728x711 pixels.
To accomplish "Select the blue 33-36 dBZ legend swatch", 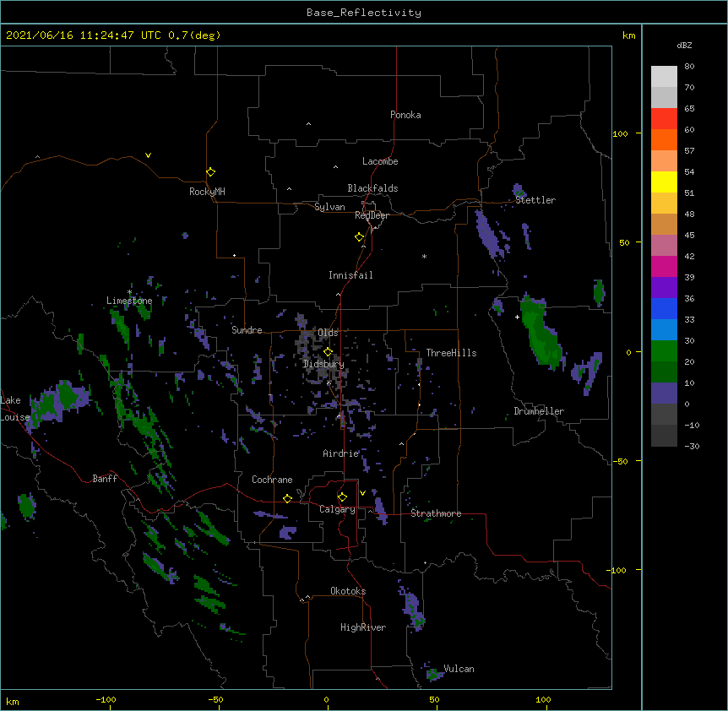I will pos(664,308).
